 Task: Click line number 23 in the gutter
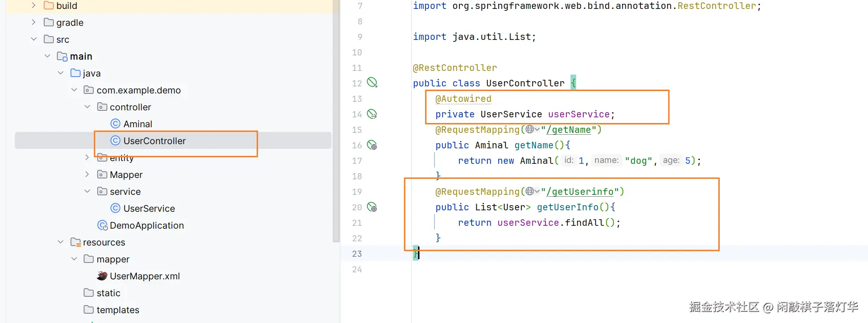[357, 254]
